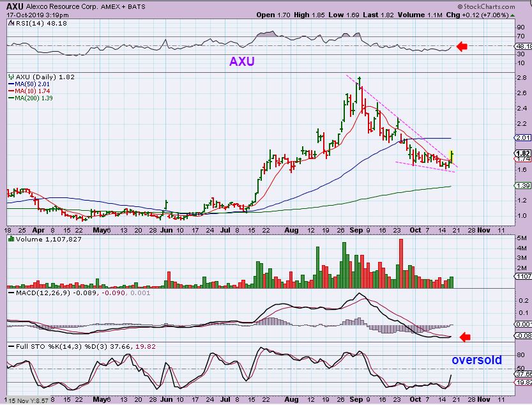This screenshot has height=405, width=532.
Task: Click the Sep label on the price panel date axis
Action: (x=356, y=230)
